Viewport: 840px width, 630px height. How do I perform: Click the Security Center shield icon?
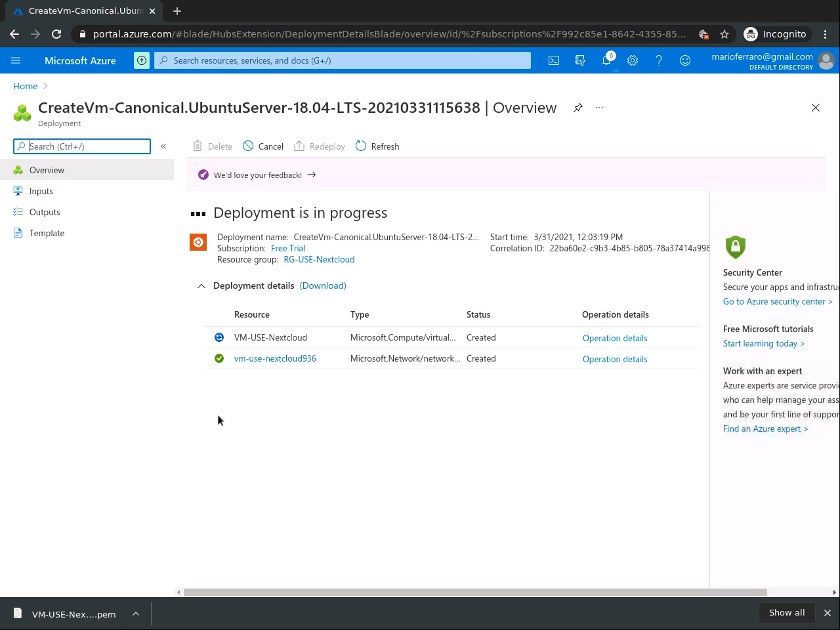pyautogui.click(x=736, y=247)
